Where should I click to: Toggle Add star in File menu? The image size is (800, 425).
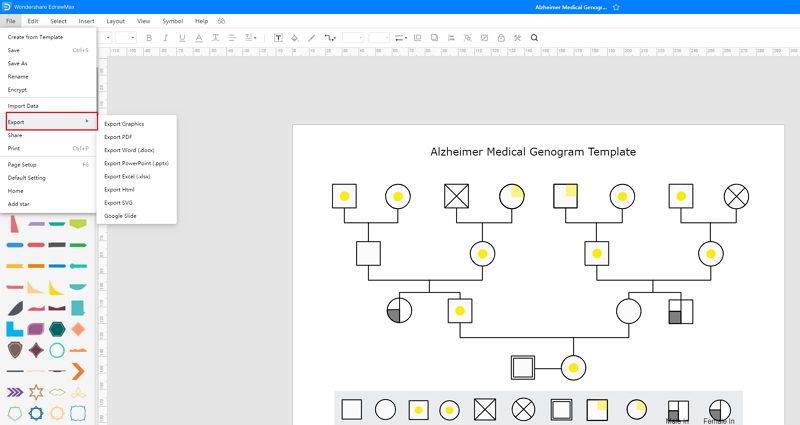click(x=18, y=204)
